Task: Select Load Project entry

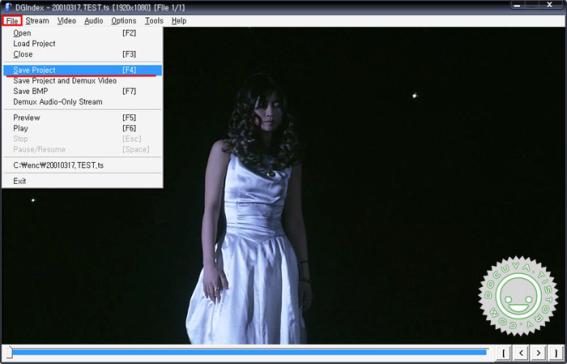Action: 82,44
